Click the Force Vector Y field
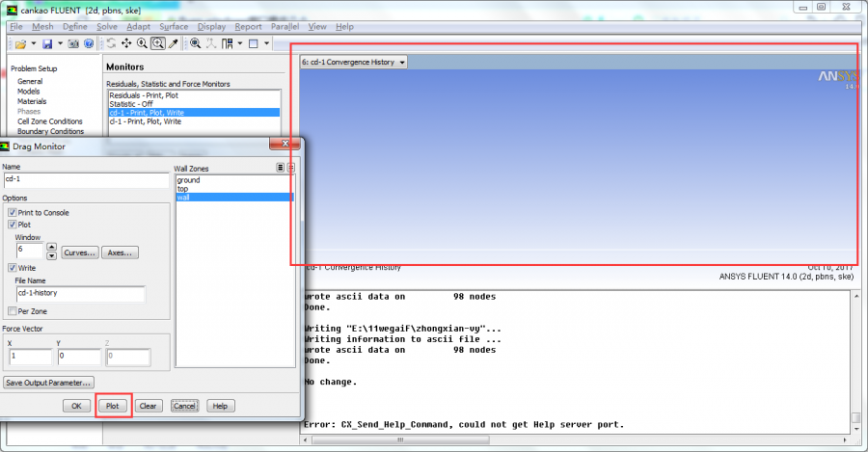Image resolution: width=868 pixels, height=452 pixels. (x=80, y=357)
